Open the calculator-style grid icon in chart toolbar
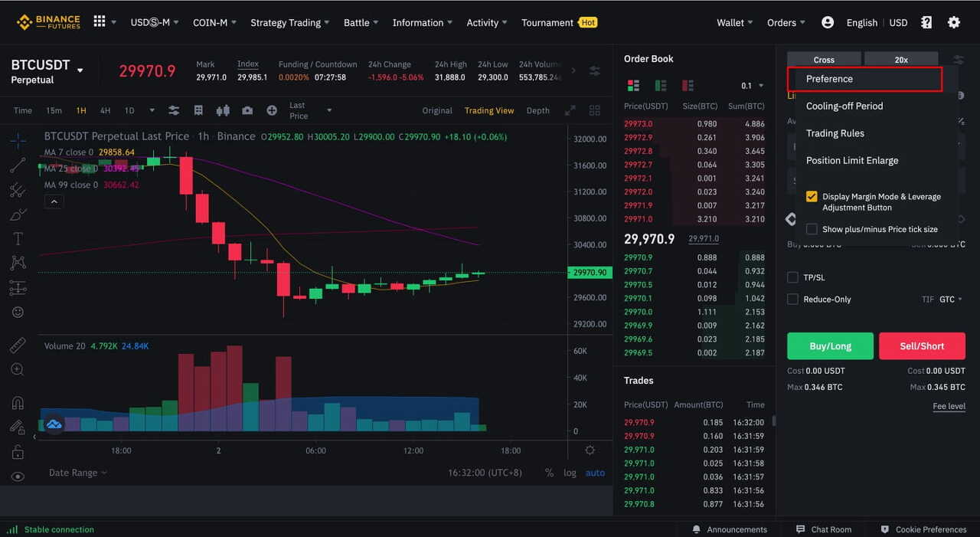 click(198, 110)
